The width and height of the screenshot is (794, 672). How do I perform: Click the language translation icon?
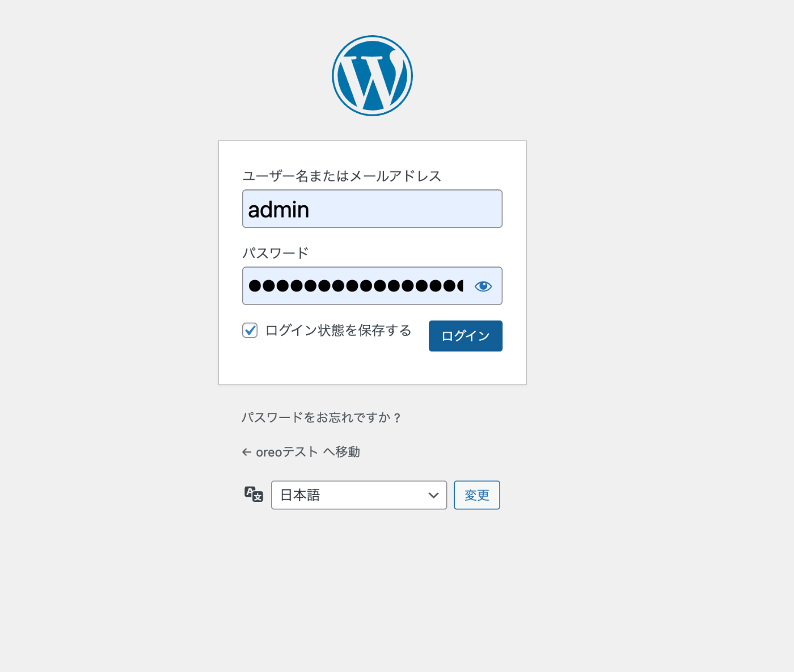point(254,495)
